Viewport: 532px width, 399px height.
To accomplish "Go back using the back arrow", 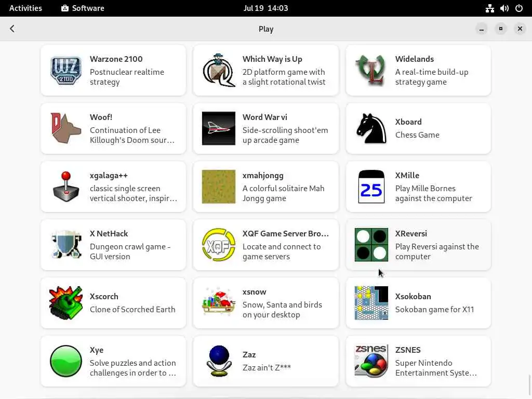I will (x=12, y=29).
